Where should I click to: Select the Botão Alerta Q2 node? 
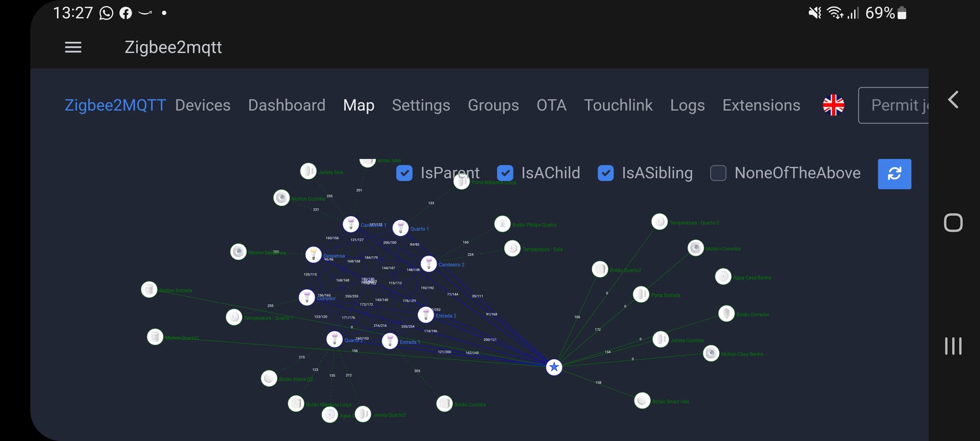tap(269, 378)
